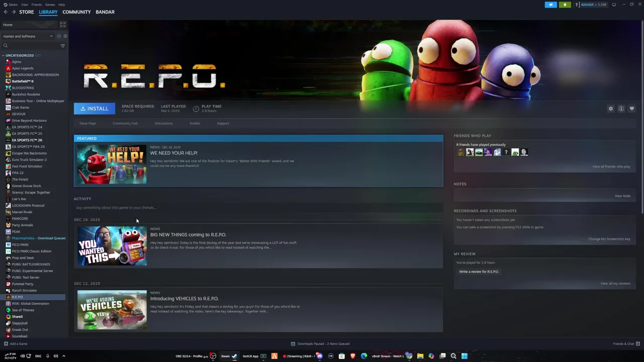Click the activity status input field

point(258,208)
